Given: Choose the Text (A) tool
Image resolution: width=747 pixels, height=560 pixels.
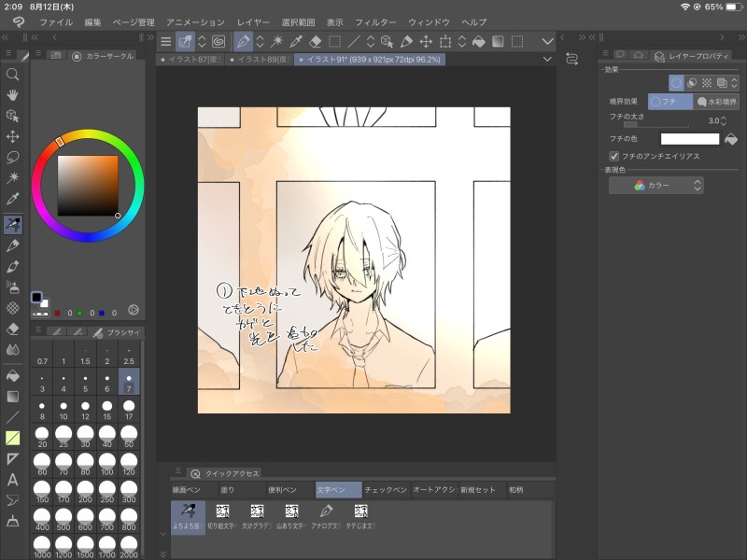Looking at the screenshot, I should (13, 480).
